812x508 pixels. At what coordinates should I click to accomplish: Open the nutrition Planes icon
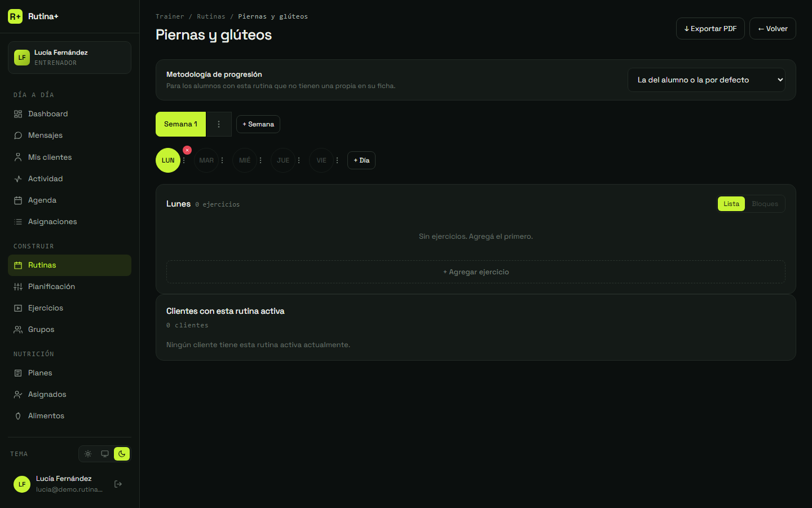pos(18,373)
